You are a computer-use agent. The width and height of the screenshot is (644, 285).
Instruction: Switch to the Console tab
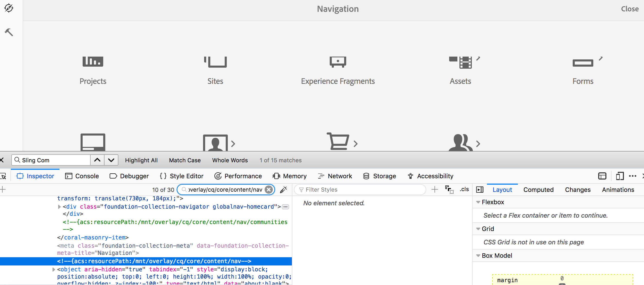(x=82, y=176)
